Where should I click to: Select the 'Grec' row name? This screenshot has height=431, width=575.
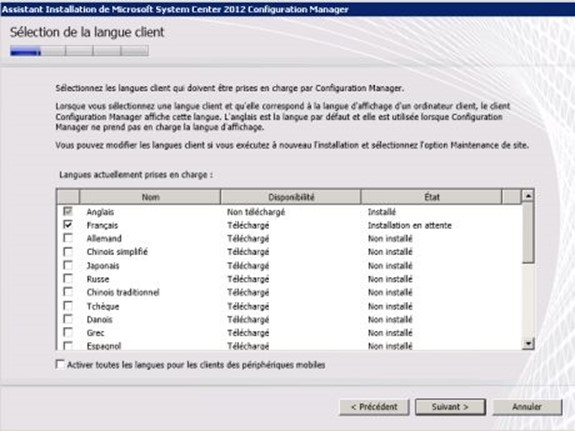pyautogui.click(x=95, y=333)
